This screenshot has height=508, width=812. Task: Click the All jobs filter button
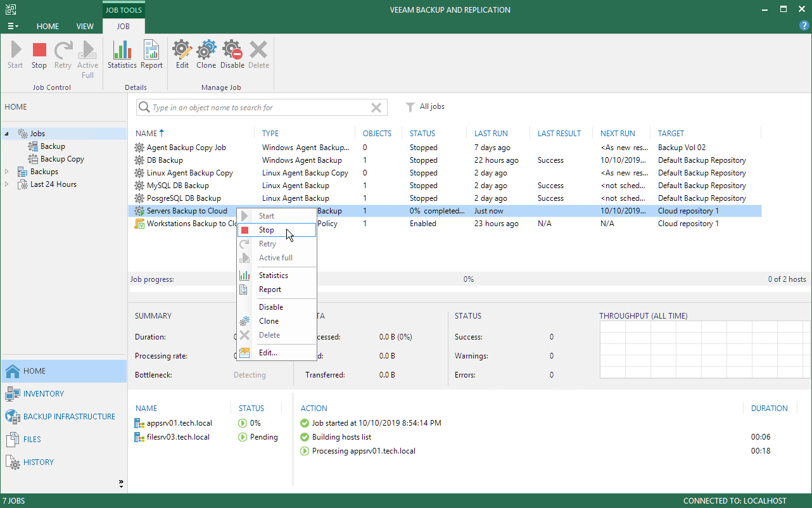point(425,107)
